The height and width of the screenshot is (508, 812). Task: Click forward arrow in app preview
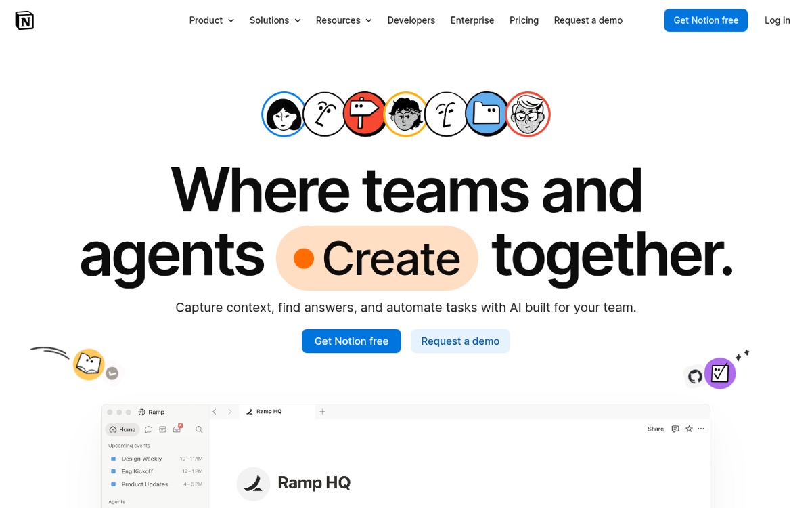pyautogui.click(x=229, y=412)
